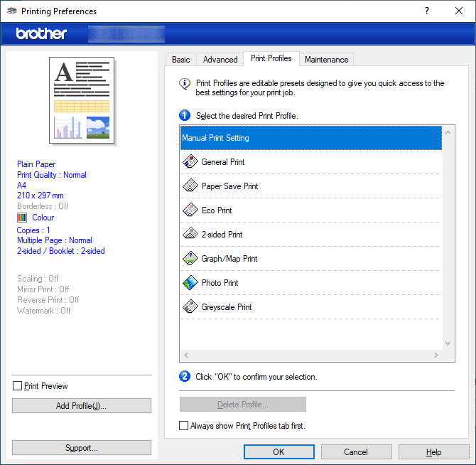Click the General Print profile icon
The width and height of the screenshot is (476, 465).
[190, 162]
